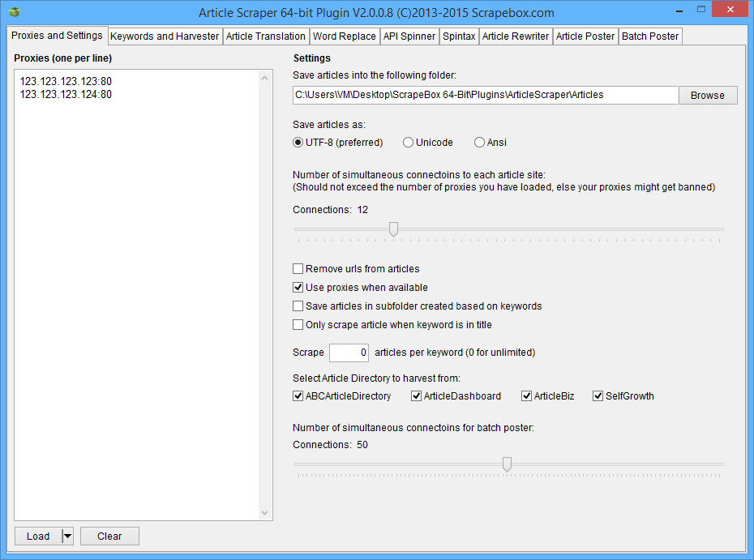
Task: Open the Batch Poster tab
Action: 650,36
